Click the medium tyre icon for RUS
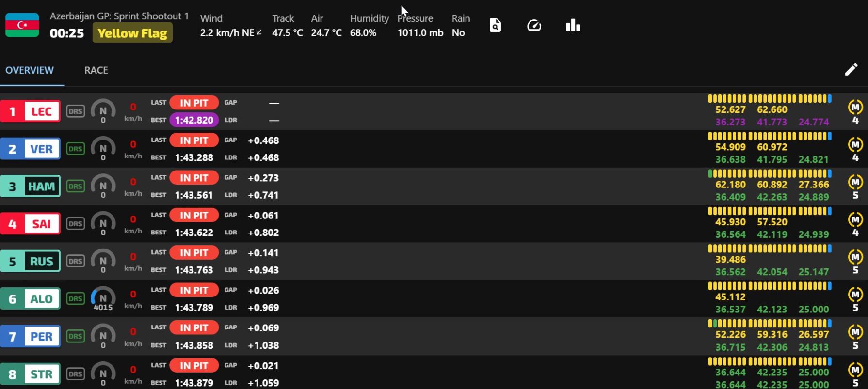This screenshot has width=868, height=389. [855, 257]
